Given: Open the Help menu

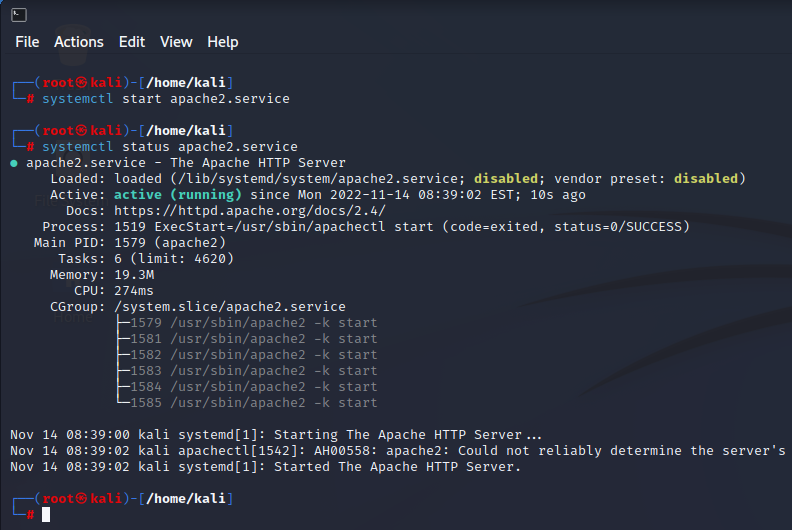Looking at the screenshot, I should coord(223,42).
